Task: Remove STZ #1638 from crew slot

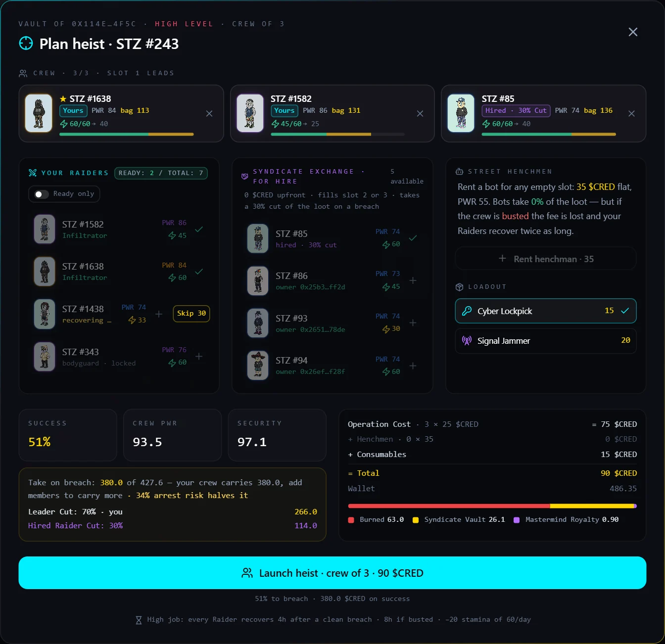Action: pyautogui.click(x=209, y=114)
